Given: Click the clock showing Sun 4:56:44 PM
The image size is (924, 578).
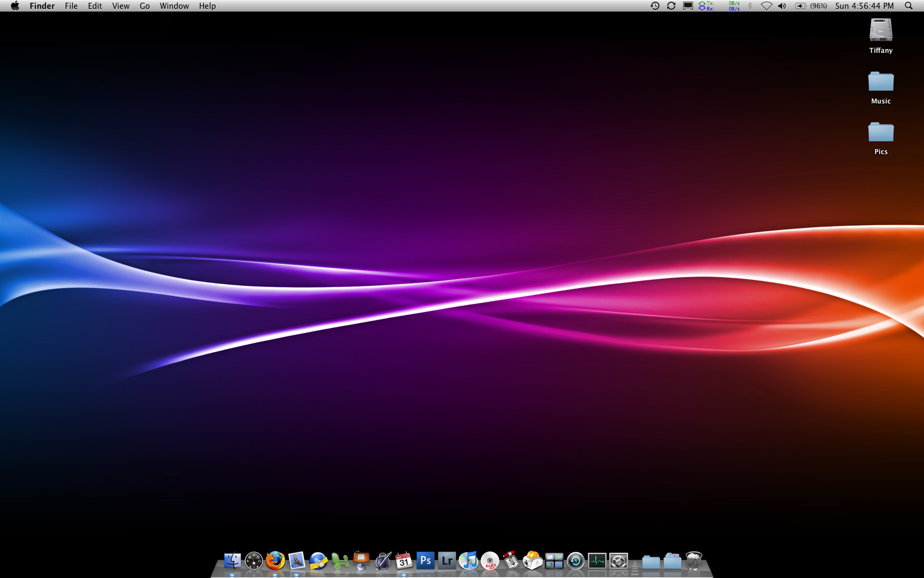Looking at the screenshot, I should pyautogui.click(x=865, y=6).
